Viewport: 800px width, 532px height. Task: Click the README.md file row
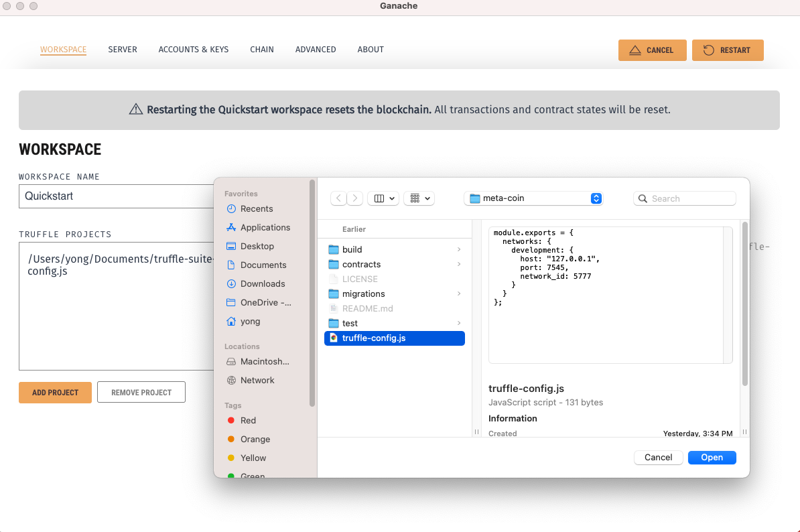click(395, 309)
